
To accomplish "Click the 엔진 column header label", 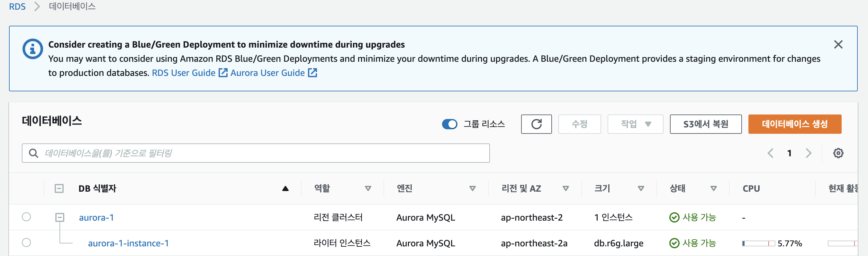I will pos(405,188).
